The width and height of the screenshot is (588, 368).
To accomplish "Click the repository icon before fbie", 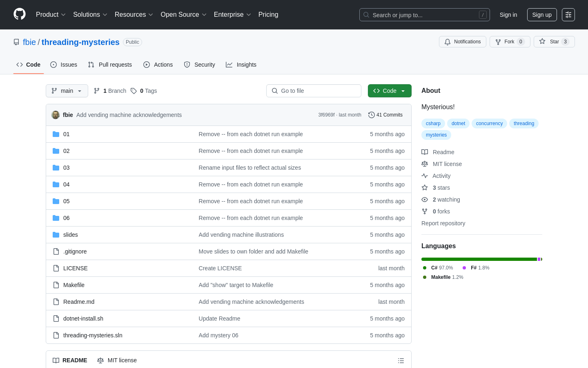I will click(x=16, y=42).
